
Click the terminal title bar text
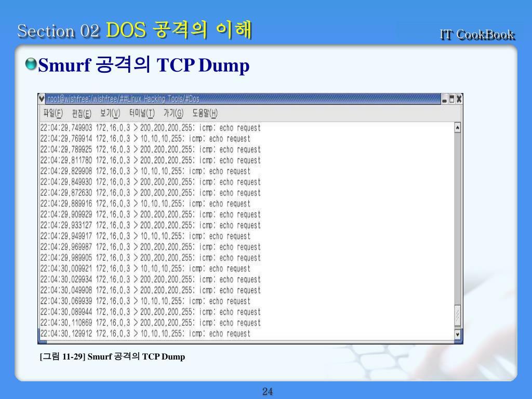click(123, 99)
